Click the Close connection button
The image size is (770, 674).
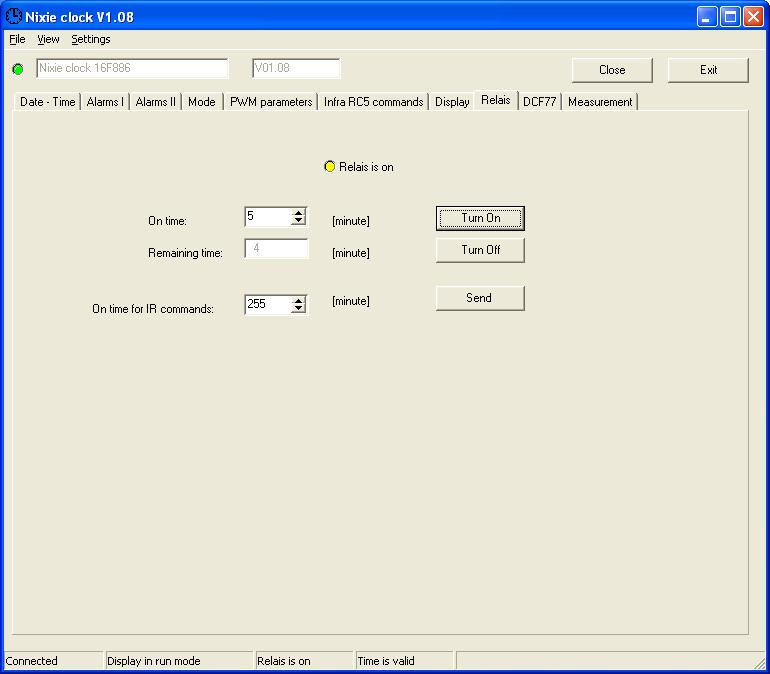click(x=612, y=70)
